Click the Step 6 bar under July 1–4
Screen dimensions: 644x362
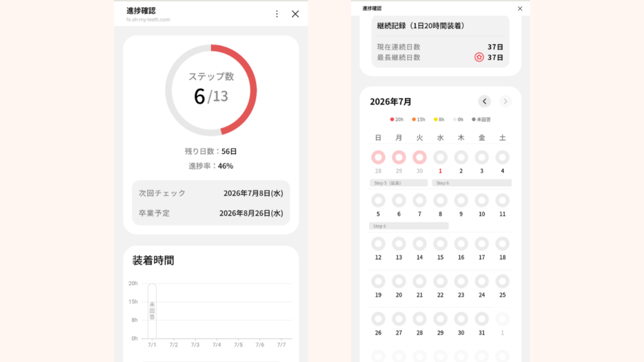[x=472, y=183]
